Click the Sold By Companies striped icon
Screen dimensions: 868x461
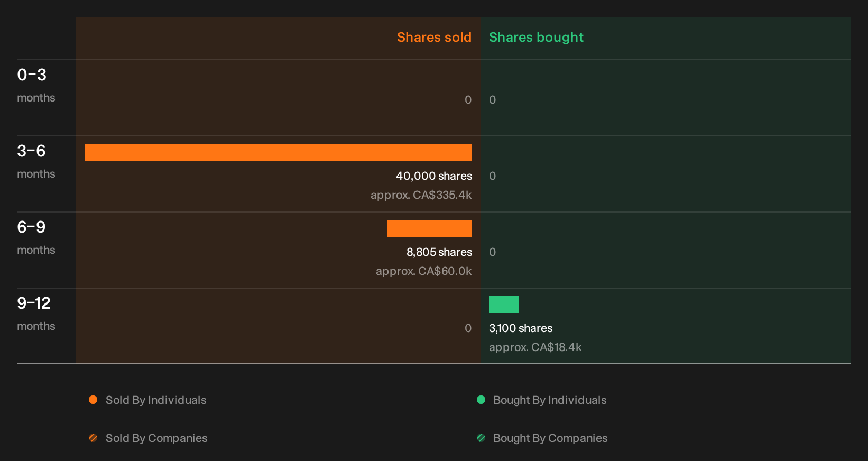point(93,438)
